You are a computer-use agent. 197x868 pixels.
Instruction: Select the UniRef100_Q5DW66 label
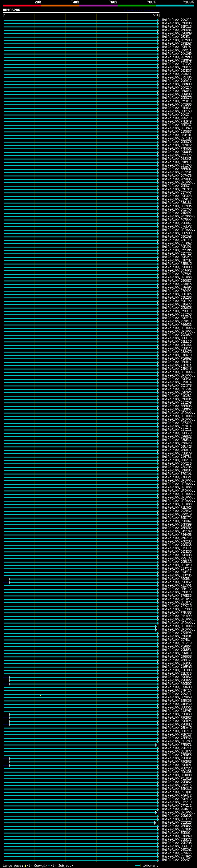tap(177, 826)
